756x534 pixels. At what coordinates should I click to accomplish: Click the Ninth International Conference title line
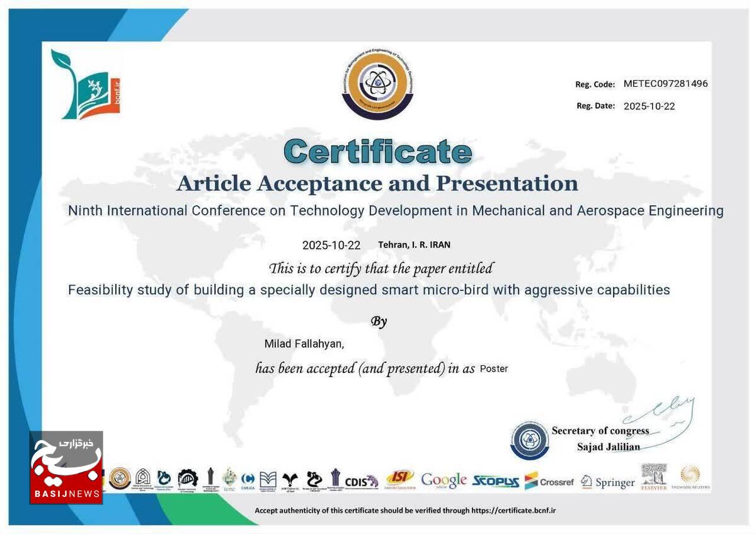coord(396,211)
